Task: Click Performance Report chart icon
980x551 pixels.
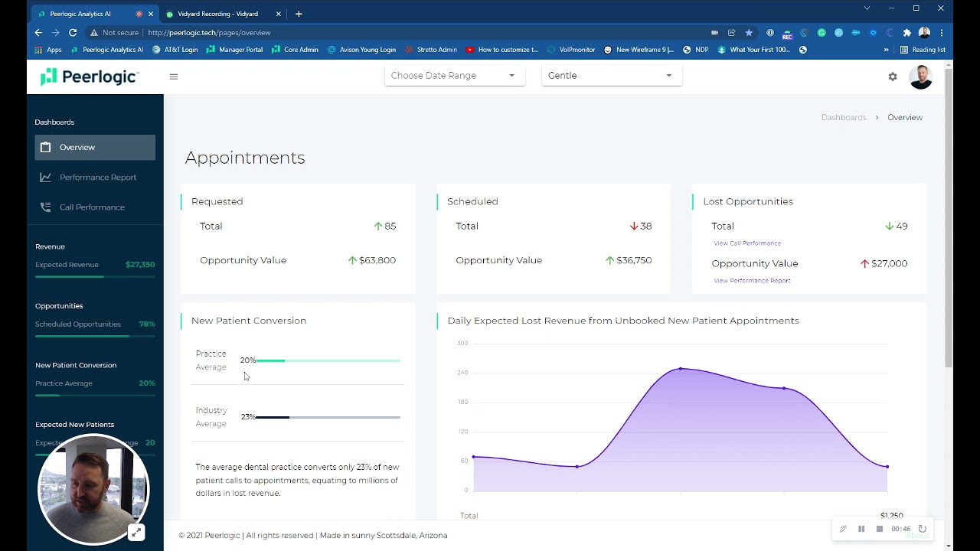Action: click(x=46, y=177)
